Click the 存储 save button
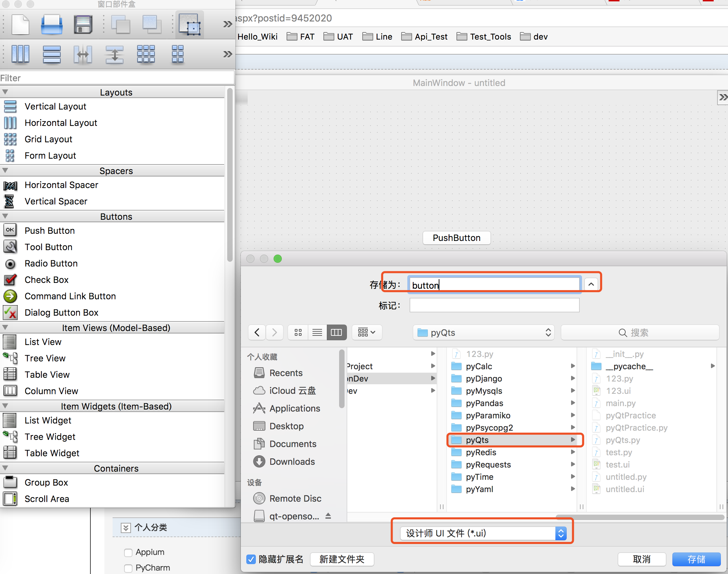 point(696,559)
